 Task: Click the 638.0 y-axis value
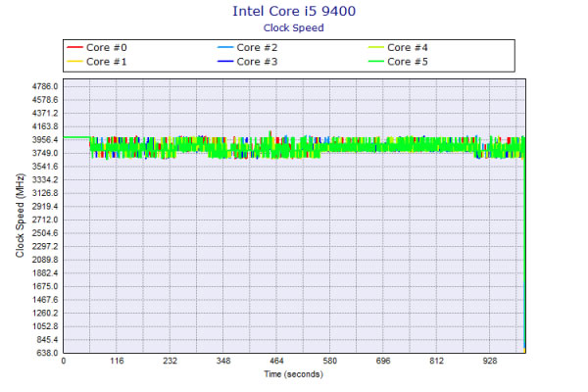(x=47, y=353)
